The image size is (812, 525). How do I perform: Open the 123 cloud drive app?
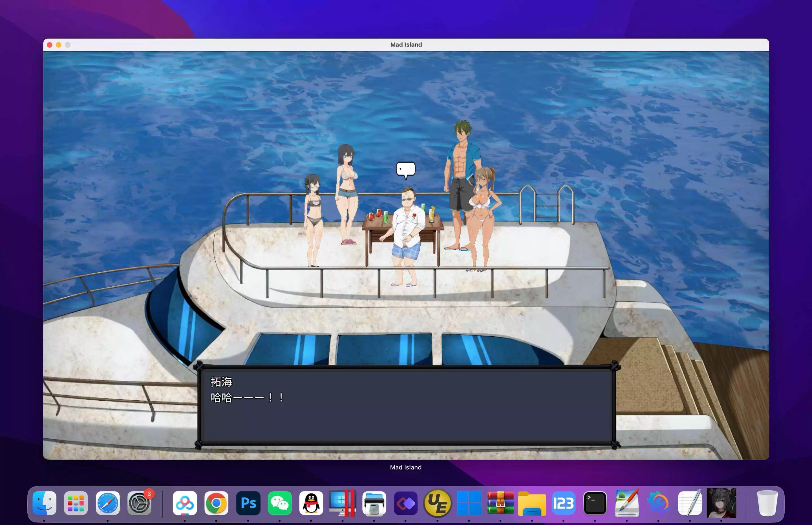[564, 503]
